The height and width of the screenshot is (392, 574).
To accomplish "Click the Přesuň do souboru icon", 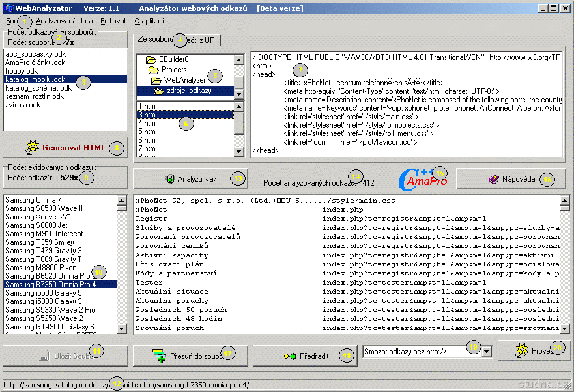I will (x=160, y=356).
